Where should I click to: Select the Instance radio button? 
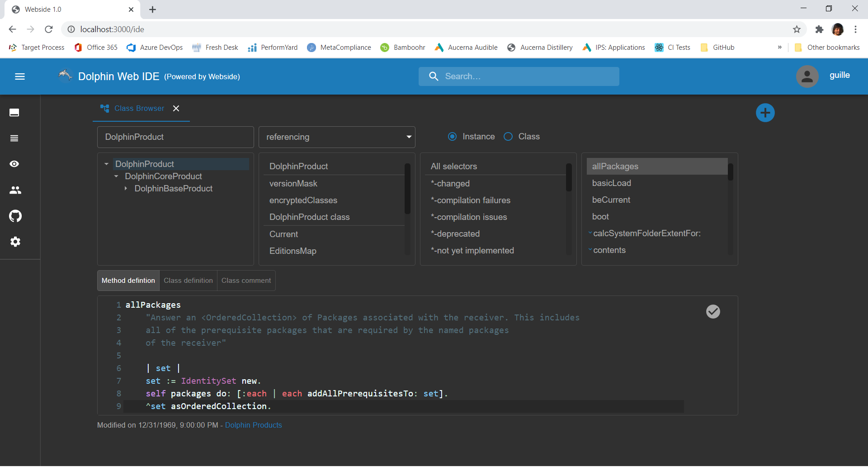[452, 136]
